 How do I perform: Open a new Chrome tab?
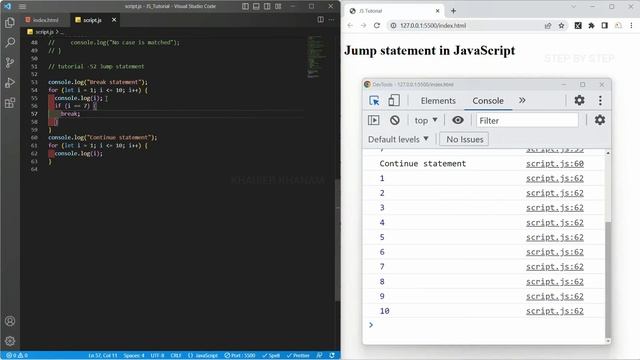pyautogui.click(x=453, y=11)
